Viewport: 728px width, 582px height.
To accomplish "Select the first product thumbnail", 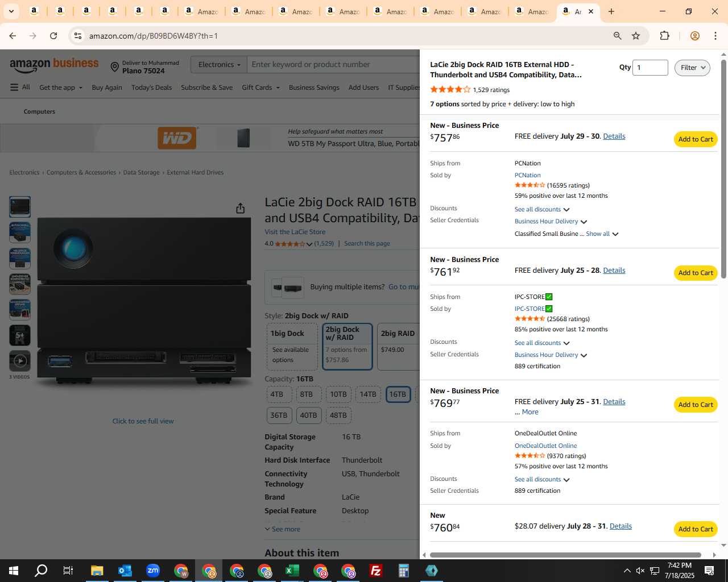I will coord(20,207).
